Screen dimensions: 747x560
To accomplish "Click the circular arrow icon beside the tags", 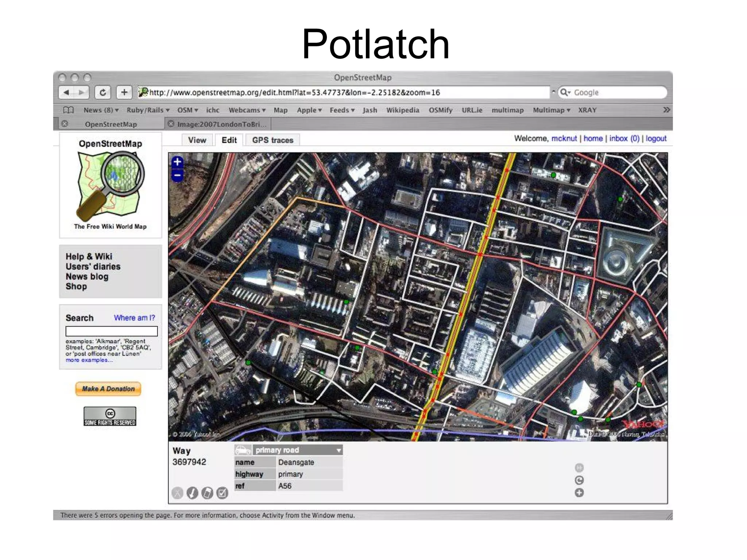I will pyautogui.click(x=579, y=480).
